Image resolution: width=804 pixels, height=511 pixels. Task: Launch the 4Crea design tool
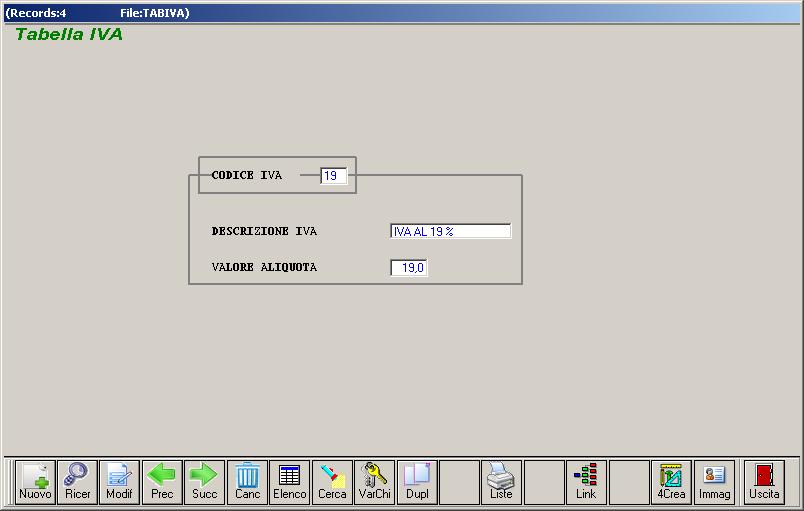coord(671,482)
